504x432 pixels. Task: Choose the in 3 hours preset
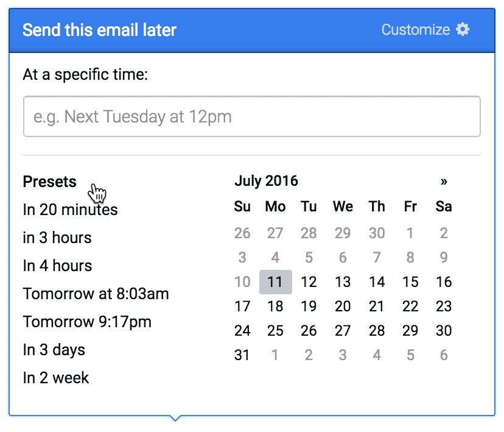point(57,238)
